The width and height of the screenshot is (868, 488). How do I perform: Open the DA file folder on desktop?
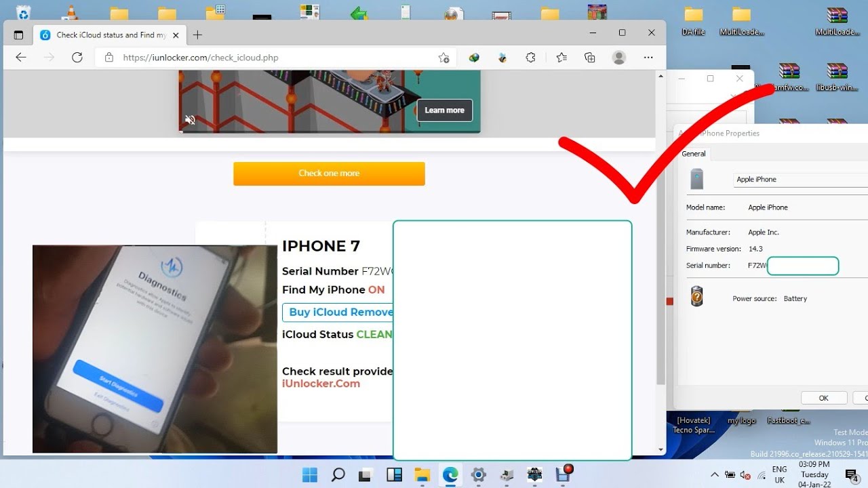pos(694,21)
